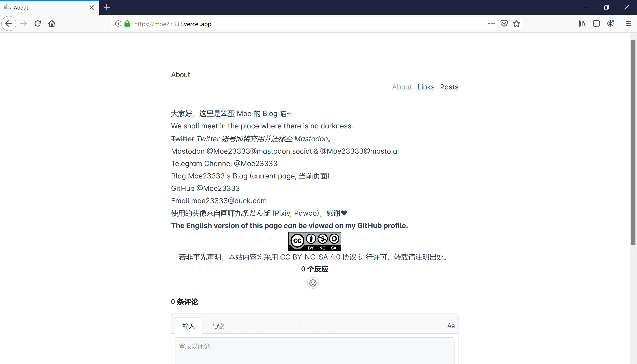
Task: Toggle the Aa formatting option in comments
Action: click(451, 326)
